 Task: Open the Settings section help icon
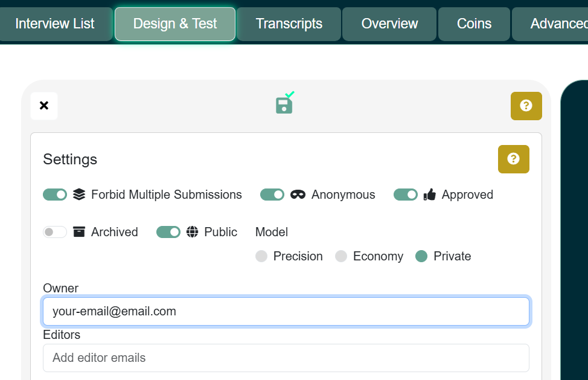pyautogui.click(x=513, y=159)
